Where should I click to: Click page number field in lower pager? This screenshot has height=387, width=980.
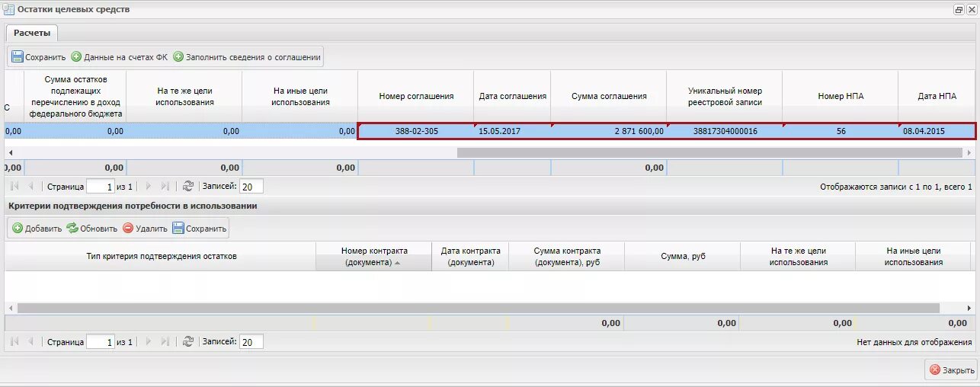(x=101, y=342)
